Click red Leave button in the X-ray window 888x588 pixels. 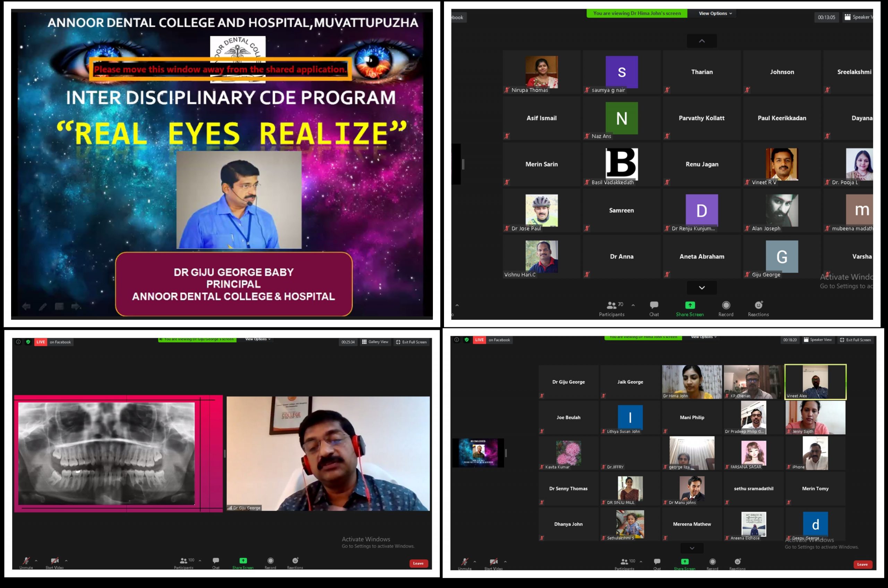click(418, 563)
